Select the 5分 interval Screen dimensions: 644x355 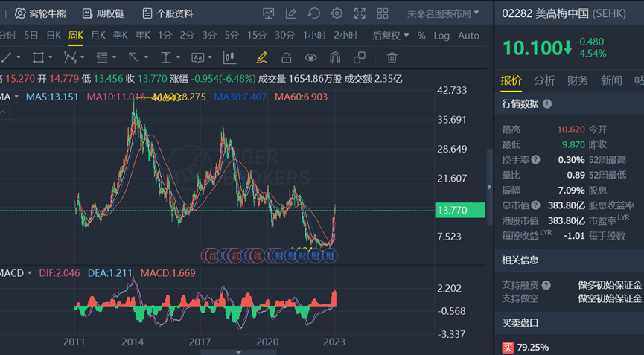pyautogui.click(x=232, y=36)
